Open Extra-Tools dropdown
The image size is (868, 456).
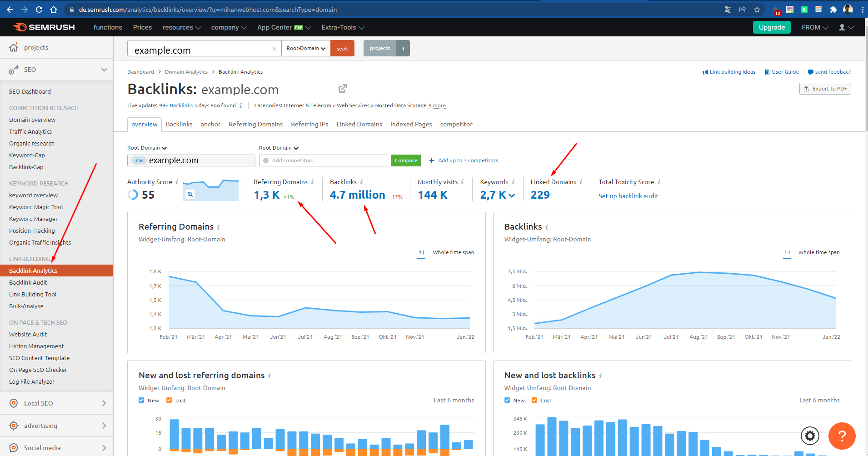click(x=343, y=27)
